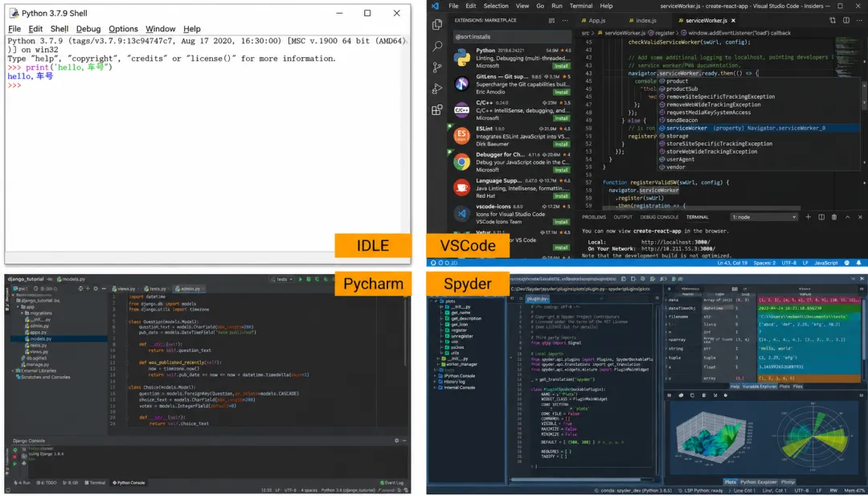This screenshot has height=496, width=868.
Task: Open Extensions view in VSCode activity bar
Action: click(x=437, y=109)
